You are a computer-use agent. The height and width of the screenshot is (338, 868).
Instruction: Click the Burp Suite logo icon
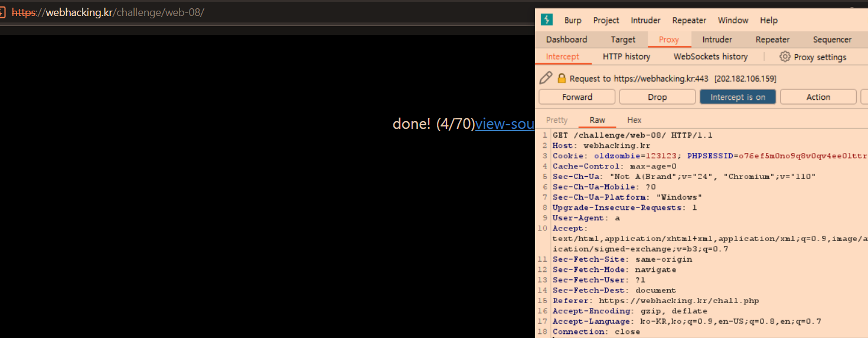(x=547, y=19)
